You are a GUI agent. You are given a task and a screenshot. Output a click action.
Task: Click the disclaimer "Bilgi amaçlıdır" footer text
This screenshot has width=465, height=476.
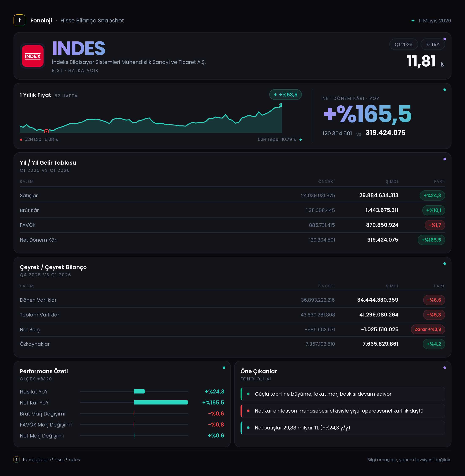click(x=409, y=460)
